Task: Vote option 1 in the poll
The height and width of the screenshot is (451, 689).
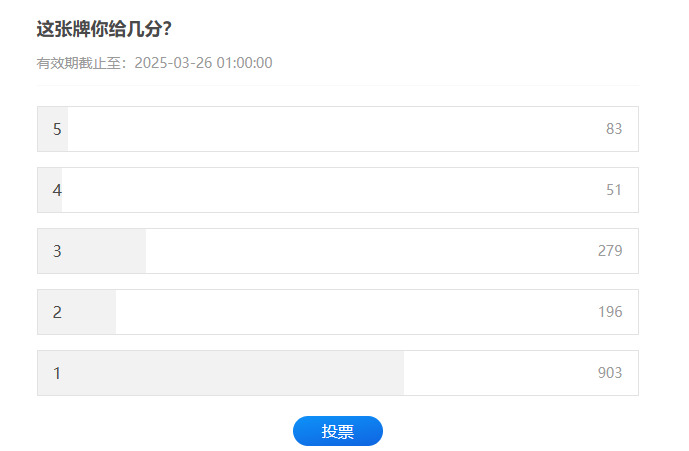Action: [x=337, y=373]
